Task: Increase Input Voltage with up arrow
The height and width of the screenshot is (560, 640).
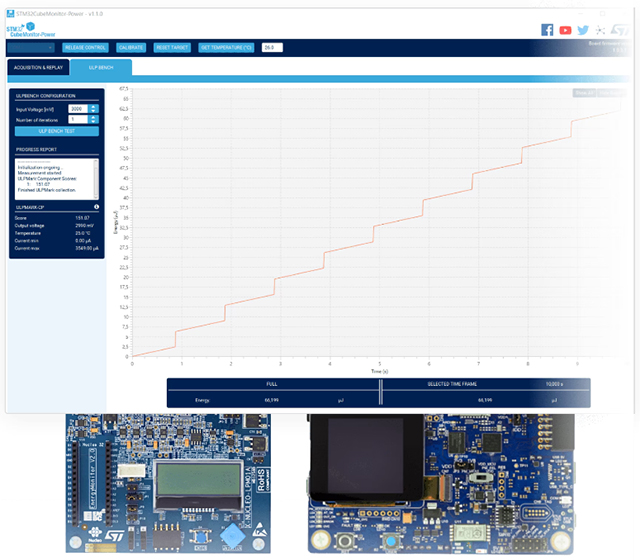Action: [x=93, y=107]
